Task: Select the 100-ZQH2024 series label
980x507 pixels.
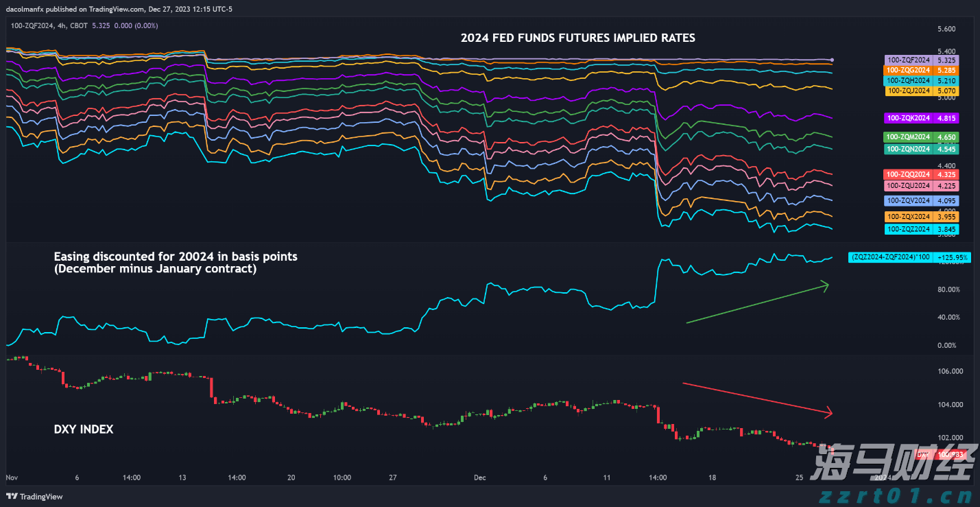Action: tap(922, 80)
